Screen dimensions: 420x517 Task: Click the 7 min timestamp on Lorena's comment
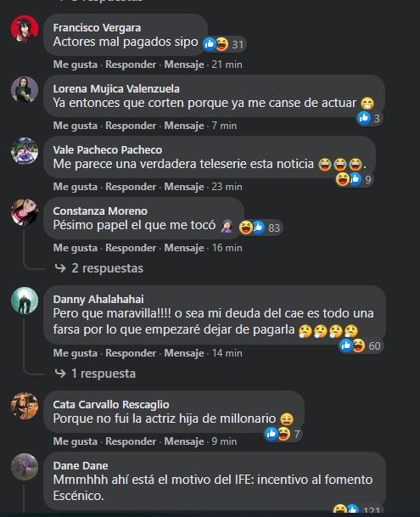click(x=224, y=126)
